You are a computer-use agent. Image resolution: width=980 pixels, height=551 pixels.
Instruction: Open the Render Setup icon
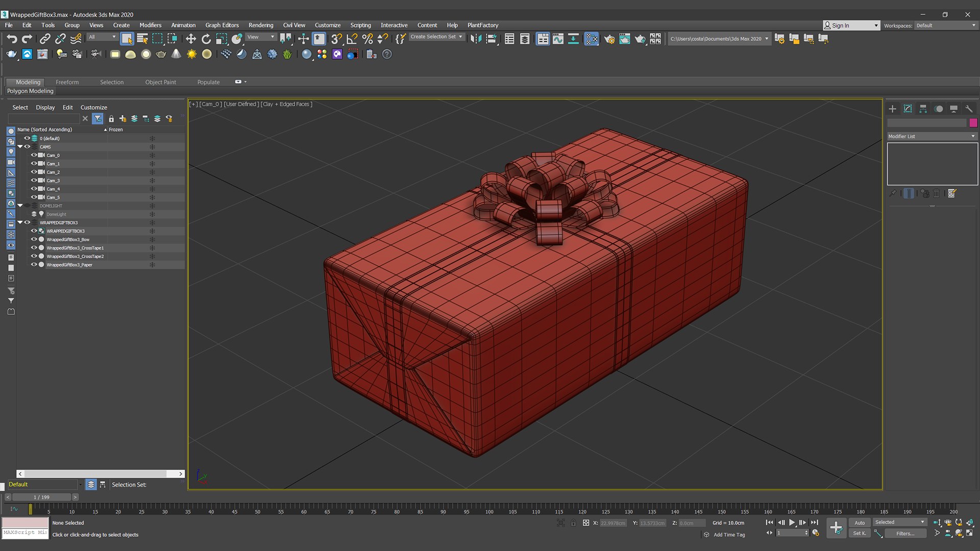[x=609, y=39]
